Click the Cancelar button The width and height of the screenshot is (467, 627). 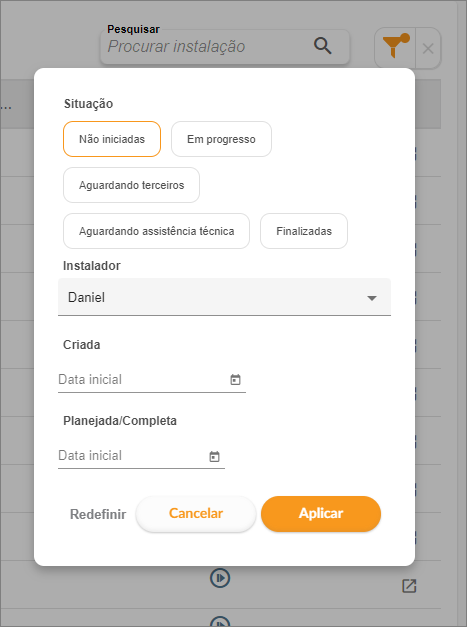pos(196,514)
